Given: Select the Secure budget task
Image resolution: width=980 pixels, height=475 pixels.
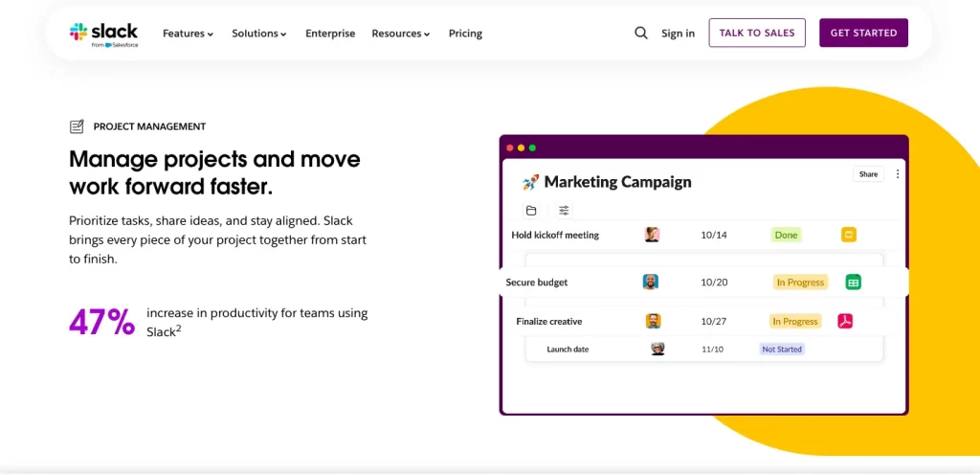Looking at the screenshot, I should pos(537,283).
